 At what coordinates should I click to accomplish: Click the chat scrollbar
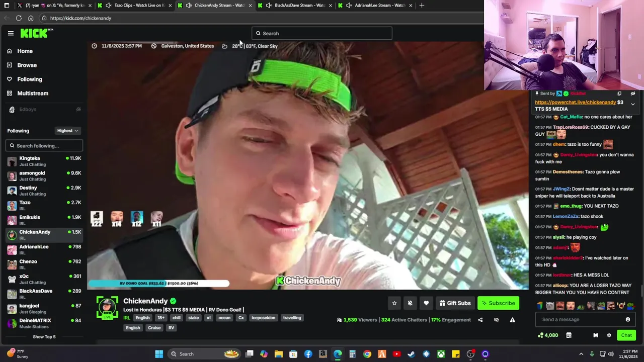click(641, 291)
